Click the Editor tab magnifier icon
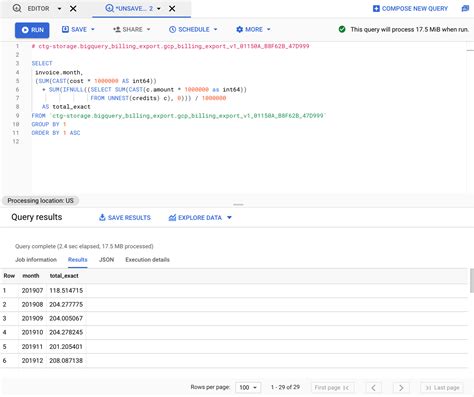 pyautogui.click(x=17, y=8)
